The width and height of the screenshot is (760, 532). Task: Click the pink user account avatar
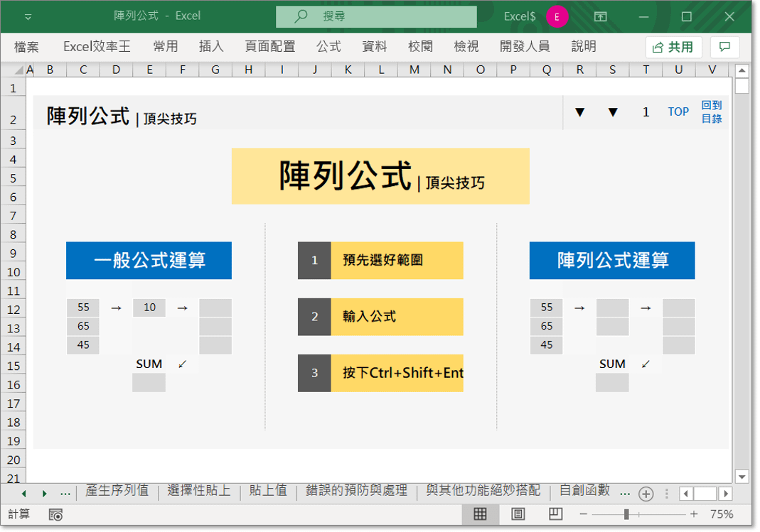click(557, 16)
